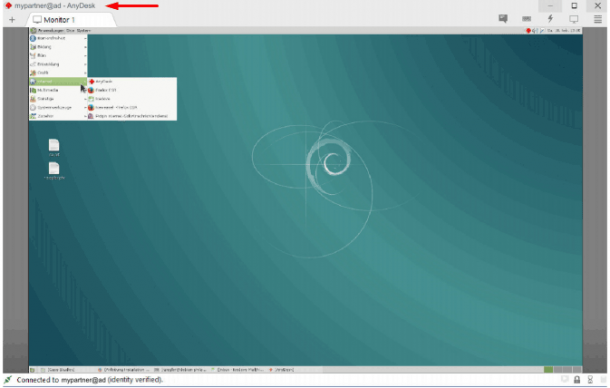The image size is (610, 388).
Task: Click the lock icon in status bar
Action: [x=577, y=380]
